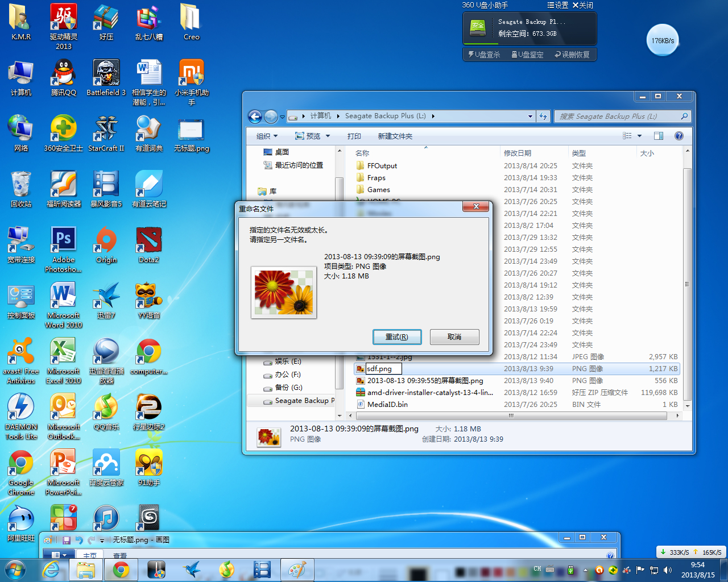Click the 误删恢复 button
The image size is (728, 582).
[573, 55]
